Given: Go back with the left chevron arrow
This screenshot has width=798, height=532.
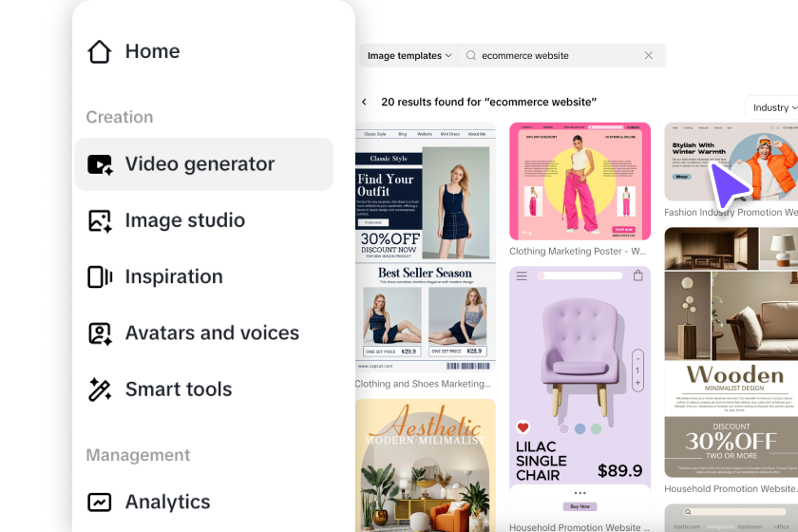Looking at the screenshot, I should (365, 102).
